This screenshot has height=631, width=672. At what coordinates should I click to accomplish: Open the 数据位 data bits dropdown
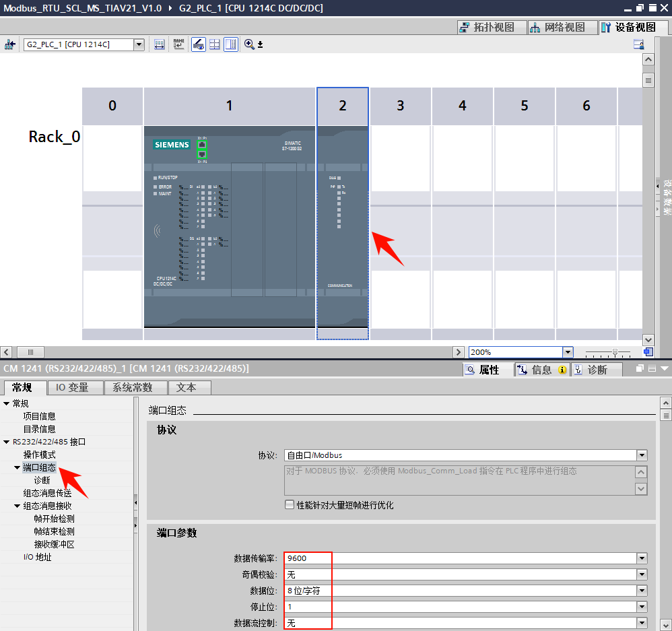coord(642,591)
